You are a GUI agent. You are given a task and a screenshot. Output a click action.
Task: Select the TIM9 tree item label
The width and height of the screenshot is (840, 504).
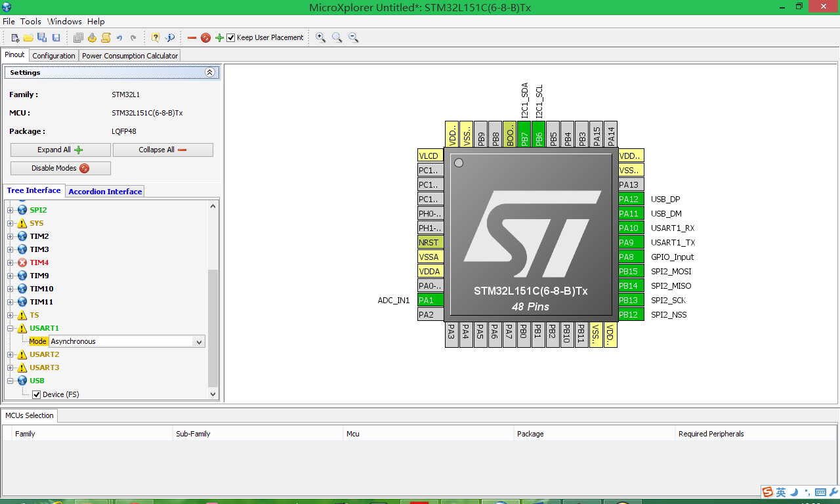[39, 276]
